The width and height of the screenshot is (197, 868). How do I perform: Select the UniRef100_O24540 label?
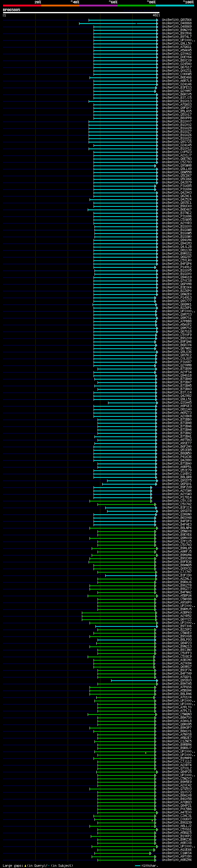coord(176,64)
